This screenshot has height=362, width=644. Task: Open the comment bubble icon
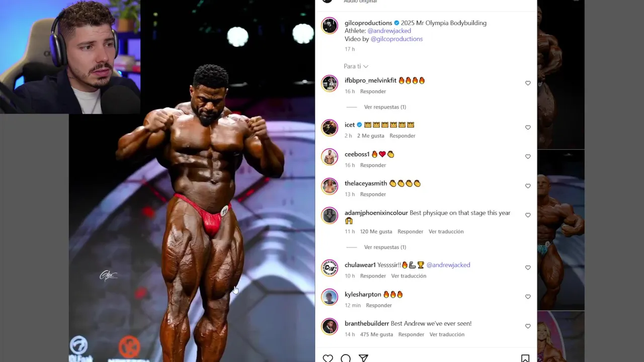pos(346,358)
